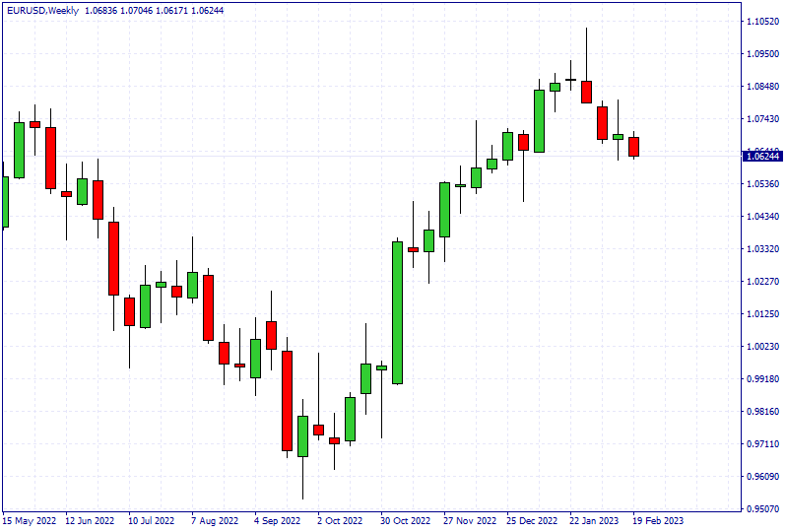Click the highlighted current price tag on price axis
This screenshot has width=786, height=532.
(762, 157)
